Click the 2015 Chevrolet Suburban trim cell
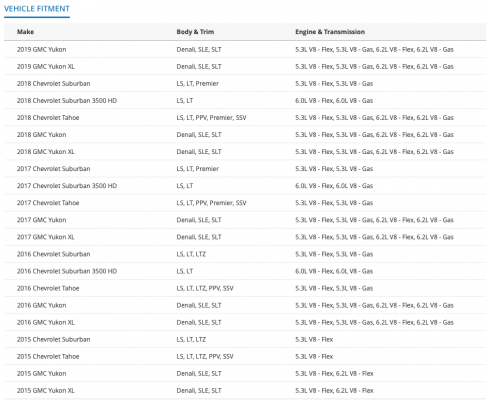Screen dimensions: 486x400 point(191,340)
